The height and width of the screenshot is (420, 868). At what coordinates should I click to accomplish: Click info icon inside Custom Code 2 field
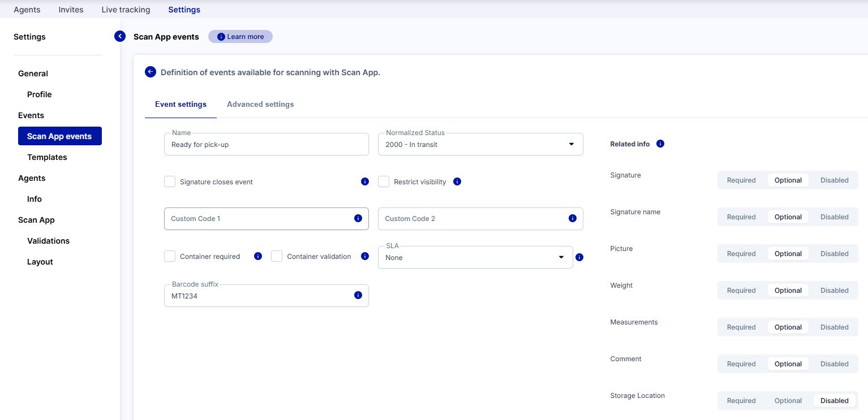pyautogui.click(x=573, y=218)
